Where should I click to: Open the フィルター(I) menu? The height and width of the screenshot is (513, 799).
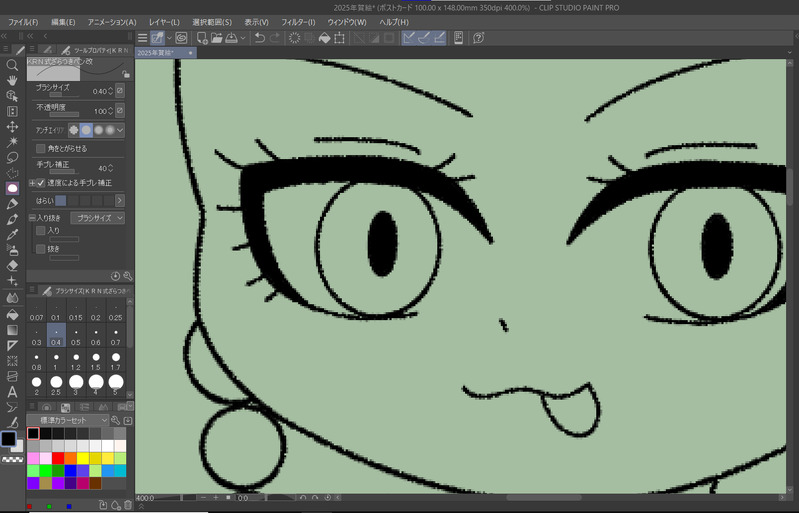[x=298, y=22]
